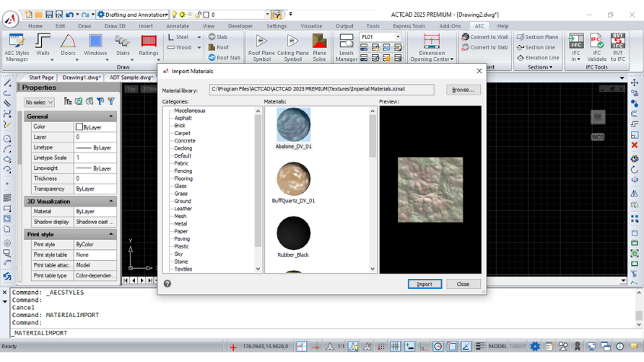Viewport: 644px width, 362px height.
Task: Collapse the General properties section
Action: [111, 117]
